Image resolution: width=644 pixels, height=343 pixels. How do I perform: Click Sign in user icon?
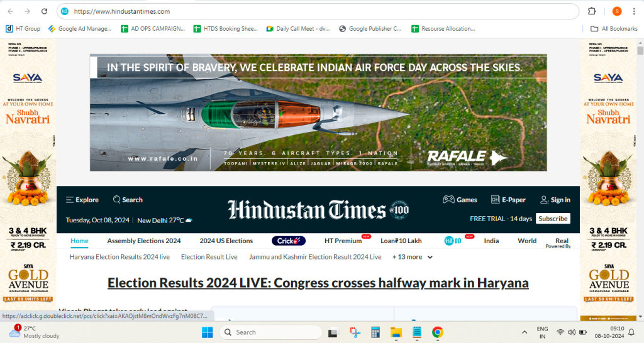555,200
